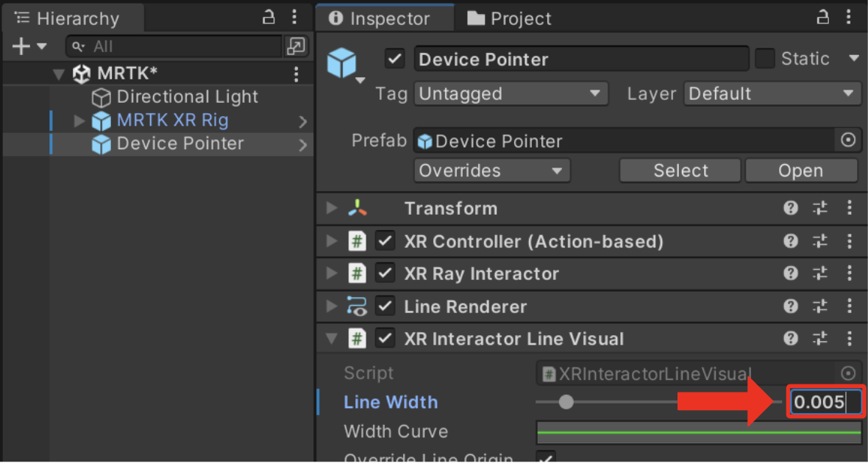Click the Device Pointer cube icon in Inspector
Image resolution: width=868 pixels, height=466 pixels.
pyautogui.click(x=342, y=62)
